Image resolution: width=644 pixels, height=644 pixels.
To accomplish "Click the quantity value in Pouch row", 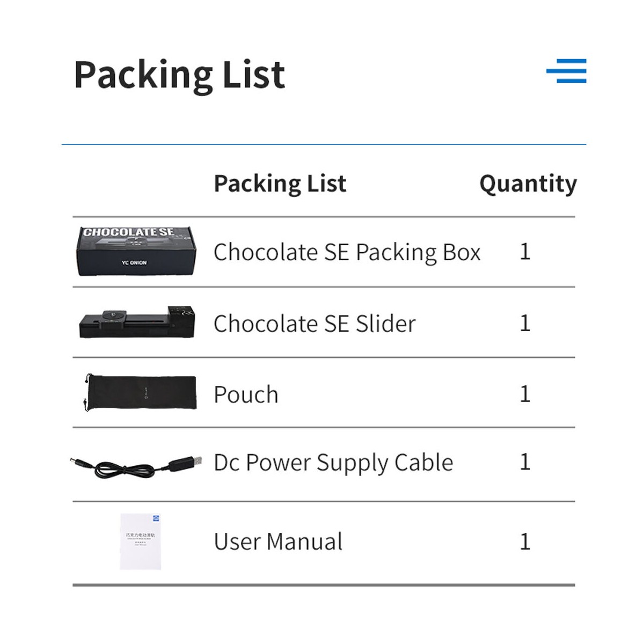I will tap(525, 394).
